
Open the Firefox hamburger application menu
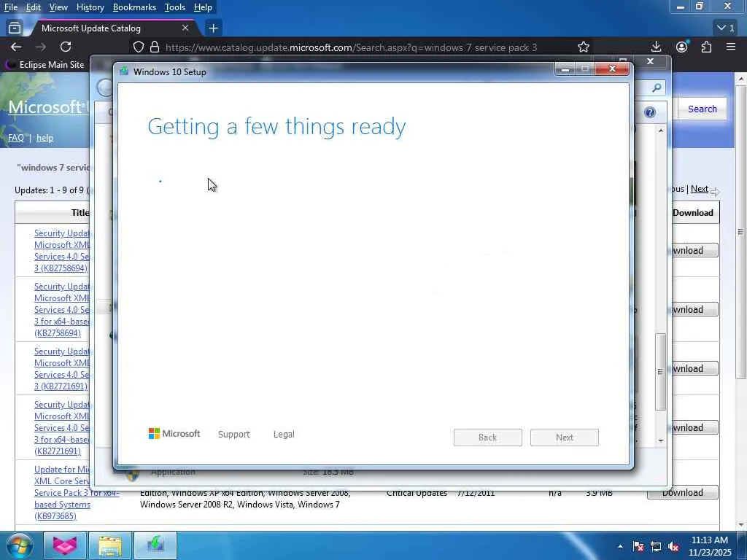(x=731, y=47)
